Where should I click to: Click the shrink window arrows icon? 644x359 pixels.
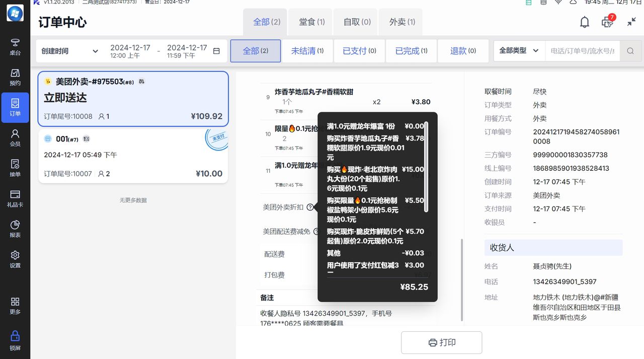tap(631, 22)
